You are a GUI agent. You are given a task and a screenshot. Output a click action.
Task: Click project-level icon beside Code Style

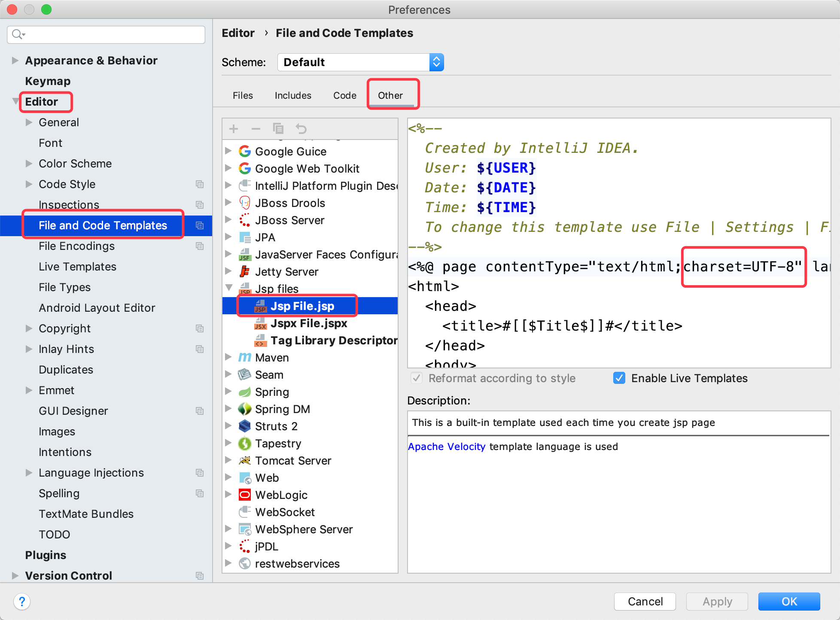[x=200, y=184]
